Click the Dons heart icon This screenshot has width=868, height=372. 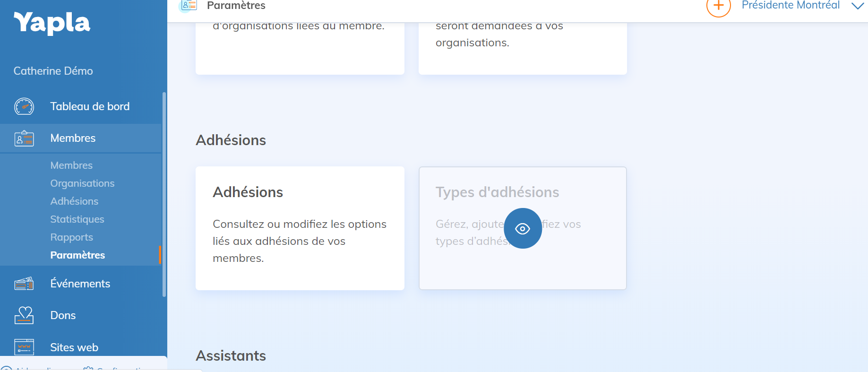pos(24,315)
